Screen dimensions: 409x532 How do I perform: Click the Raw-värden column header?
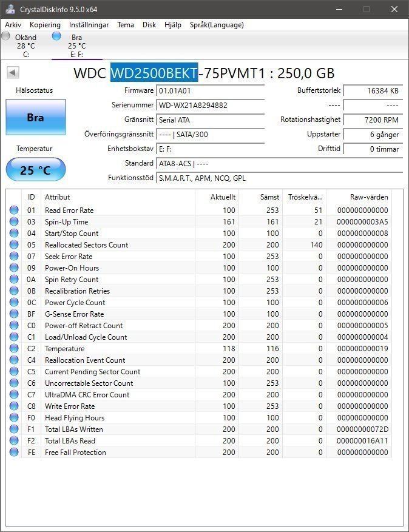pos(359,197)
